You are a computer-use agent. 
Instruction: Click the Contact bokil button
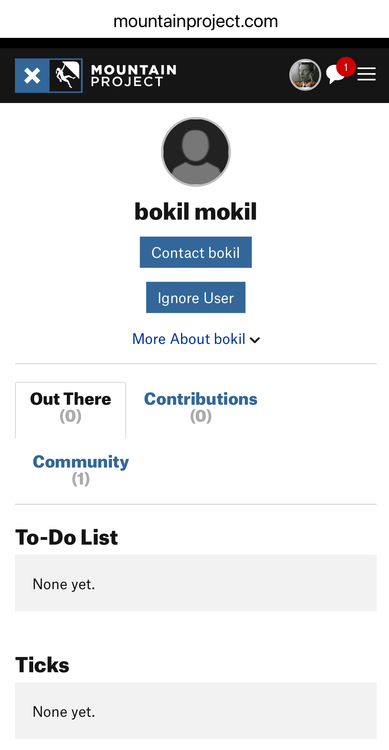click(196, 252)
